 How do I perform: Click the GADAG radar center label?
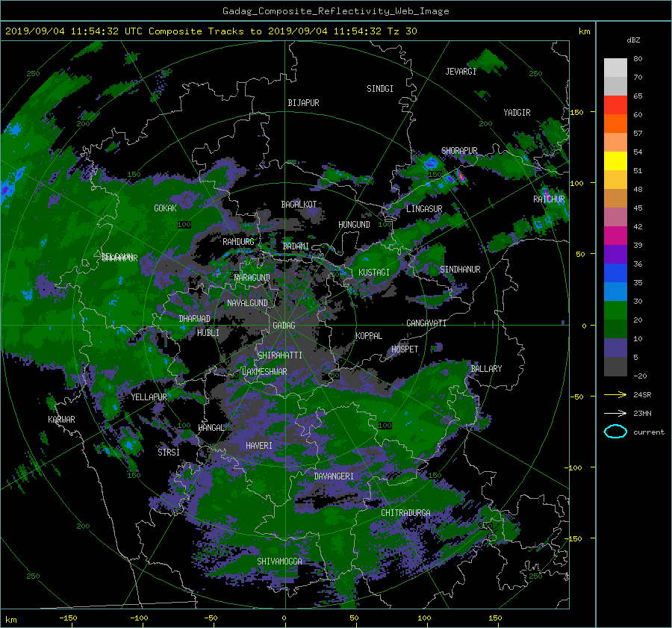[x=284, y=326]
